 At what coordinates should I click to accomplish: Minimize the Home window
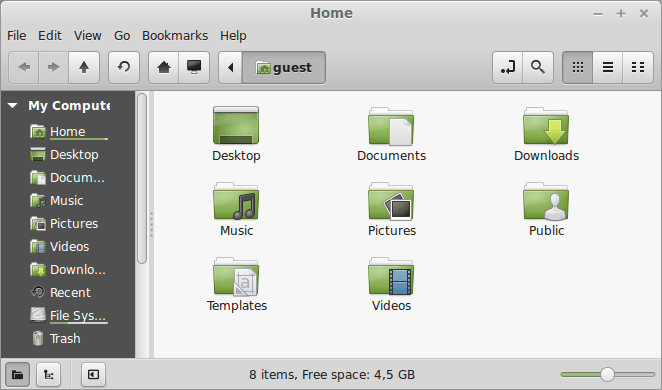pos(598,14)
